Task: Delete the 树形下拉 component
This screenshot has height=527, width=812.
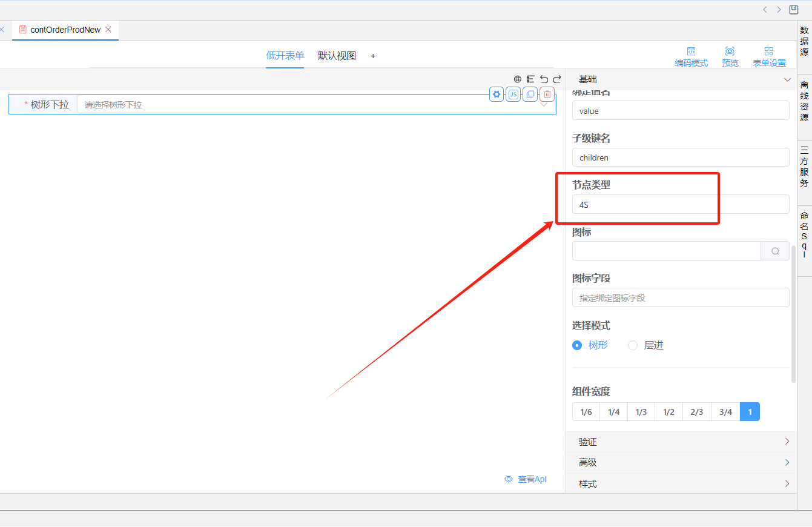Action: (547, 94)
